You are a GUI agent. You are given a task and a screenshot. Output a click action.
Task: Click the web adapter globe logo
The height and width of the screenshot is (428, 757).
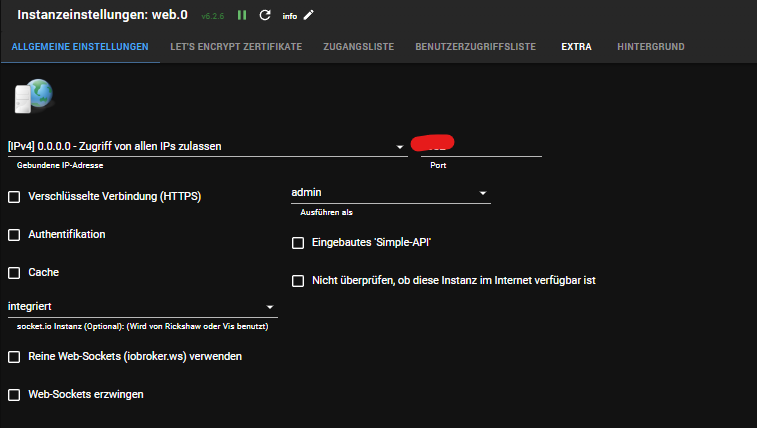click(32, 97)
